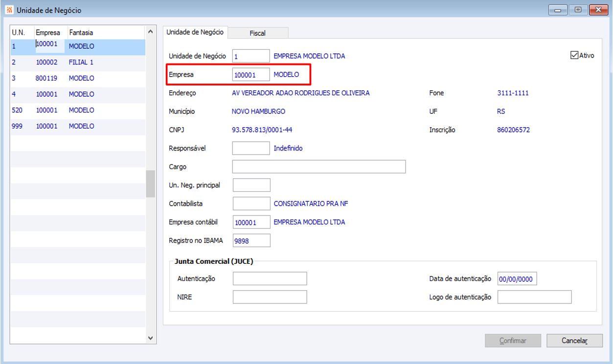Image resolution: width=613 pixels, height=364 pixels.
Task: Select list row U.N. 1 MODELO
Action: coord(78,47)
